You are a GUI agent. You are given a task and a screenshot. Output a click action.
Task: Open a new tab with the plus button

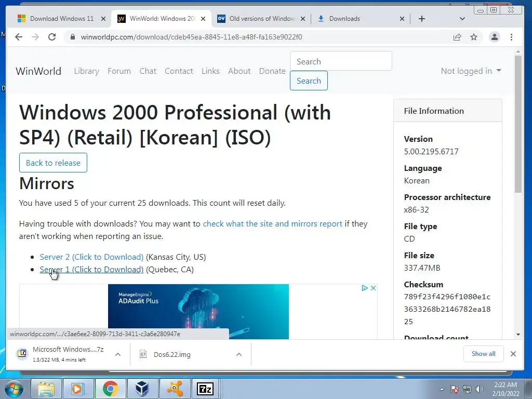[x=422, y=19]
